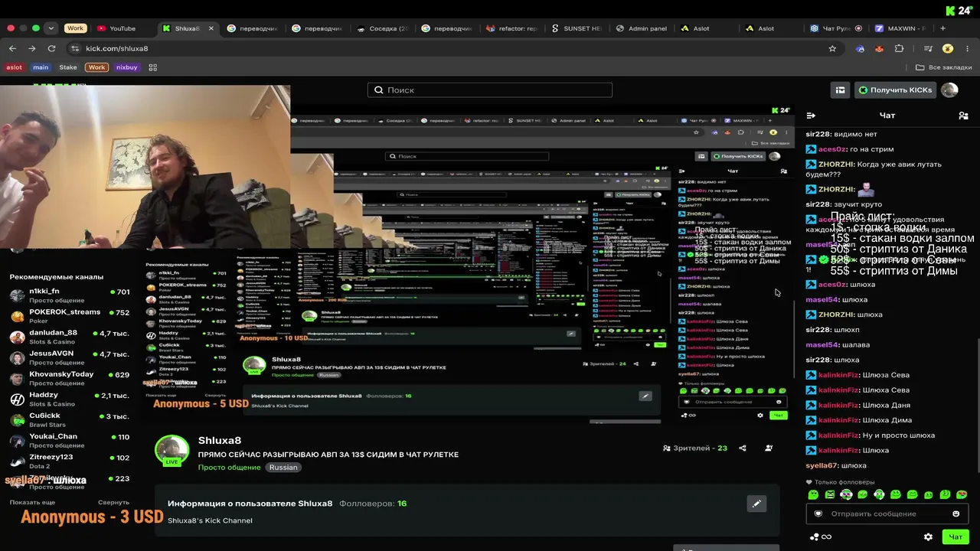Click username aces0z in 'го на стрим'
The height and width of the screenshot is (551, 980).
[x=831, y=149]
